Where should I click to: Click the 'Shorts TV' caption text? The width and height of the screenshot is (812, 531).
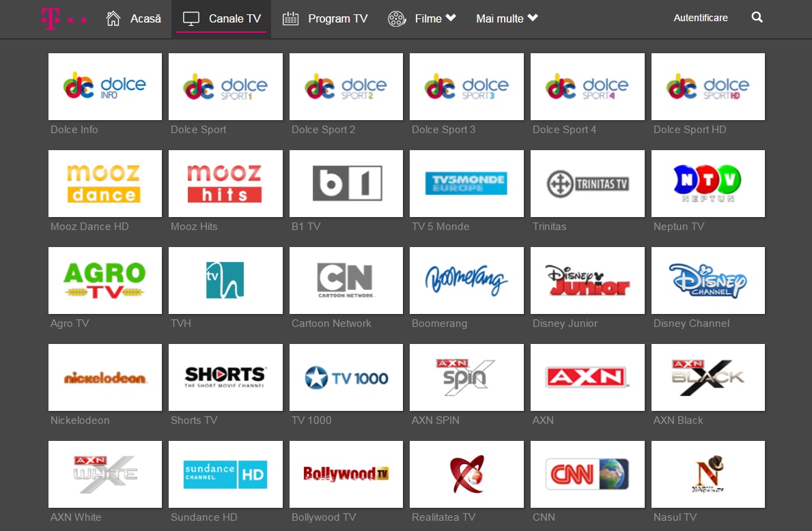tap(194, 420)
